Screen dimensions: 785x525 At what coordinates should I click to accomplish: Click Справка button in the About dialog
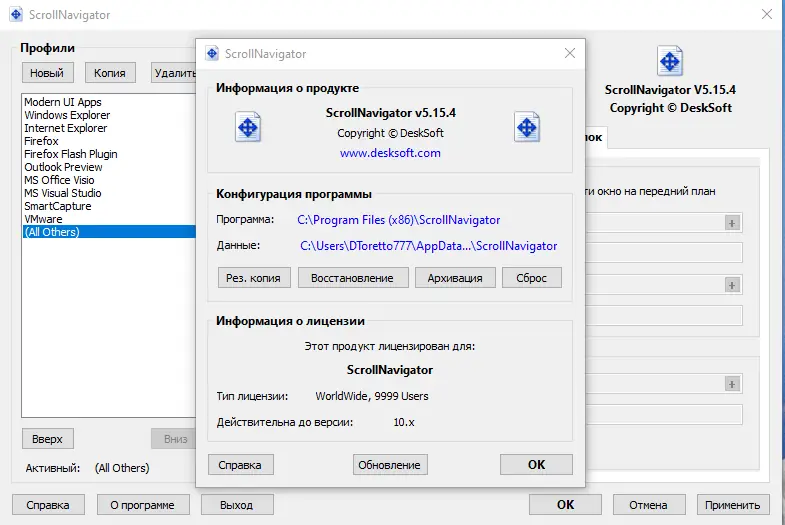tap(241, 465)
